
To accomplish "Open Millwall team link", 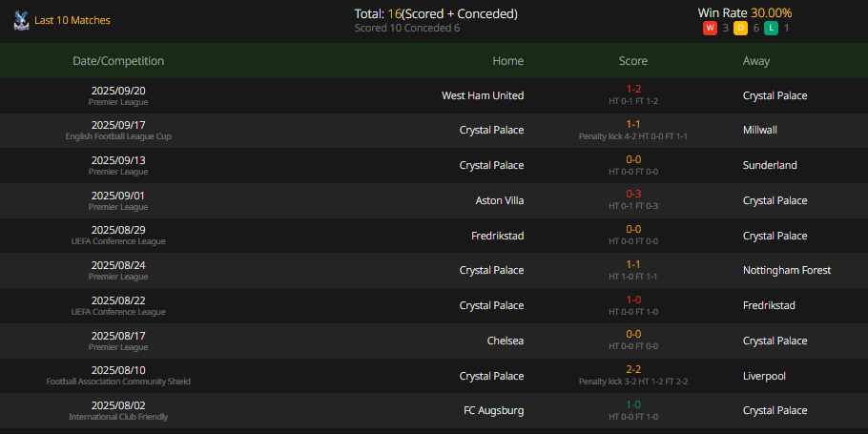I will coord(759,130).
